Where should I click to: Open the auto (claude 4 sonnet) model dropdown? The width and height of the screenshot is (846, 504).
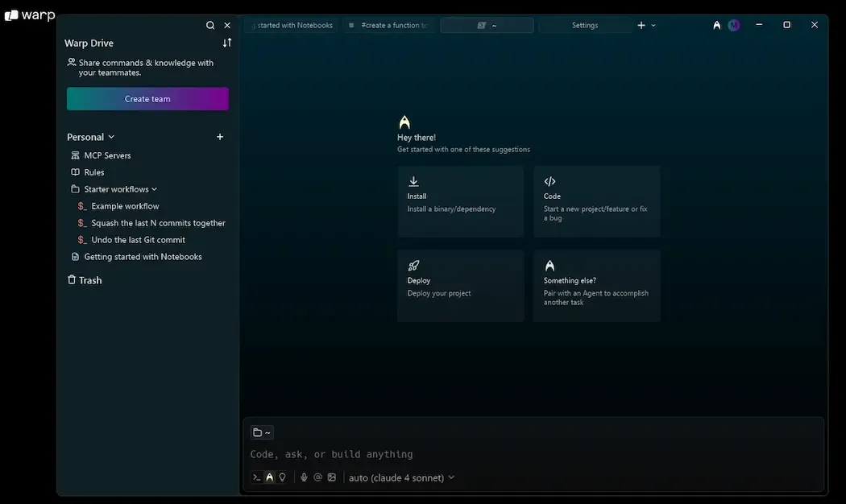coord(401,477)
